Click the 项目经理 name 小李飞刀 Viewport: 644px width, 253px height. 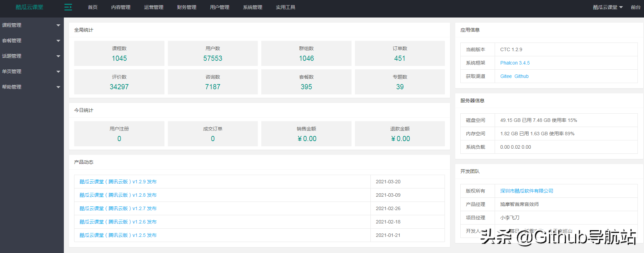510,218
